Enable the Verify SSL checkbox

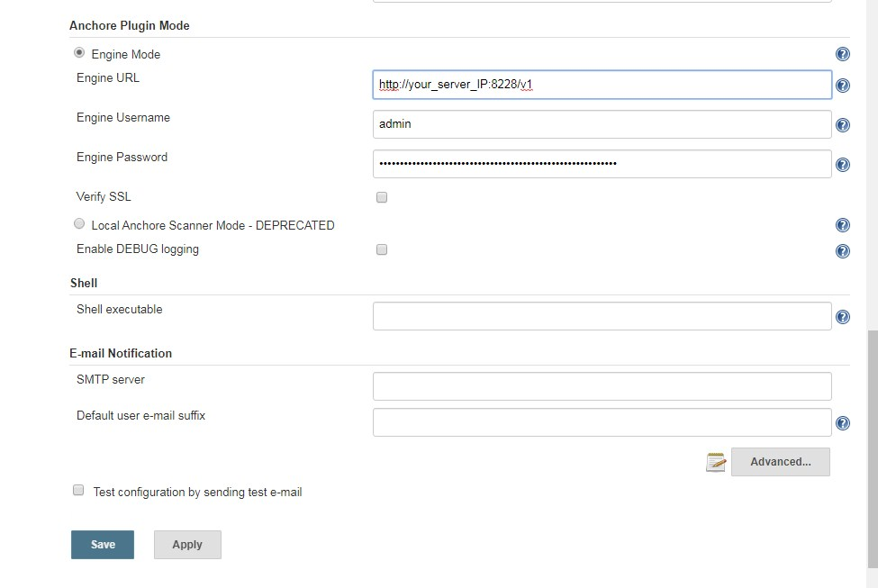pyautogui.click(x=382, y=197)
